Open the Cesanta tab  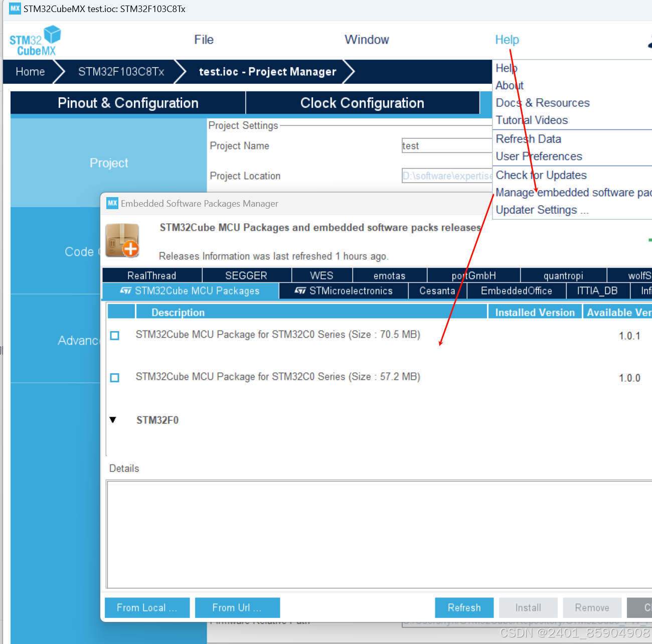coord(437,291)
